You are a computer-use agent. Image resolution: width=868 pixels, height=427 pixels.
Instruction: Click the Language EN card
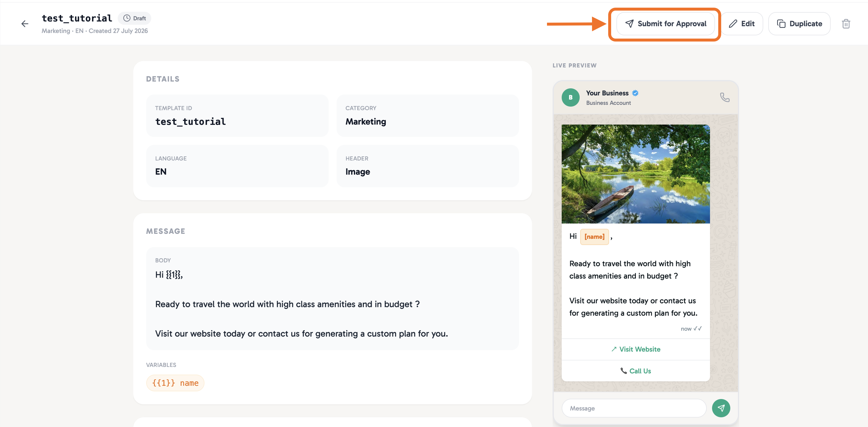click(x=237, y=166)
